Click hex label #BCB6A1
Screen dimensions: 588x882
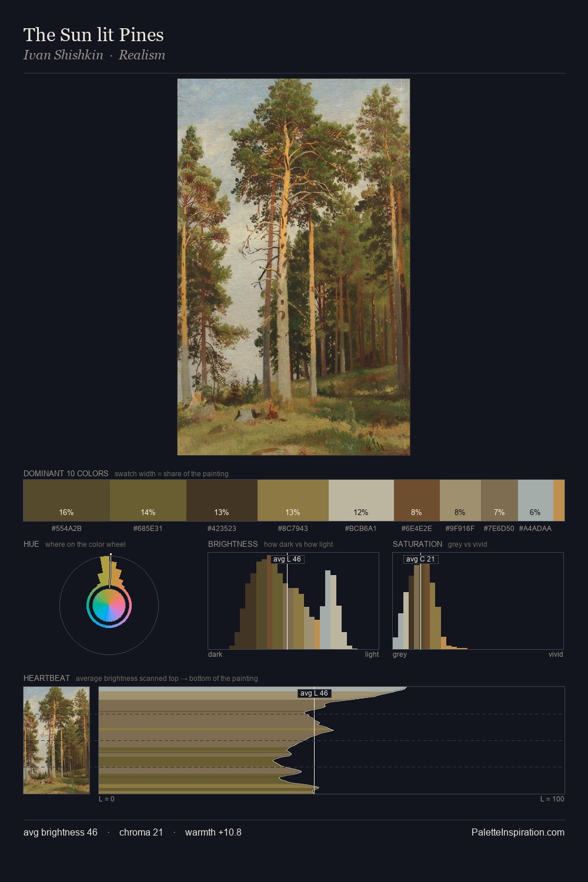coord(361,529)
